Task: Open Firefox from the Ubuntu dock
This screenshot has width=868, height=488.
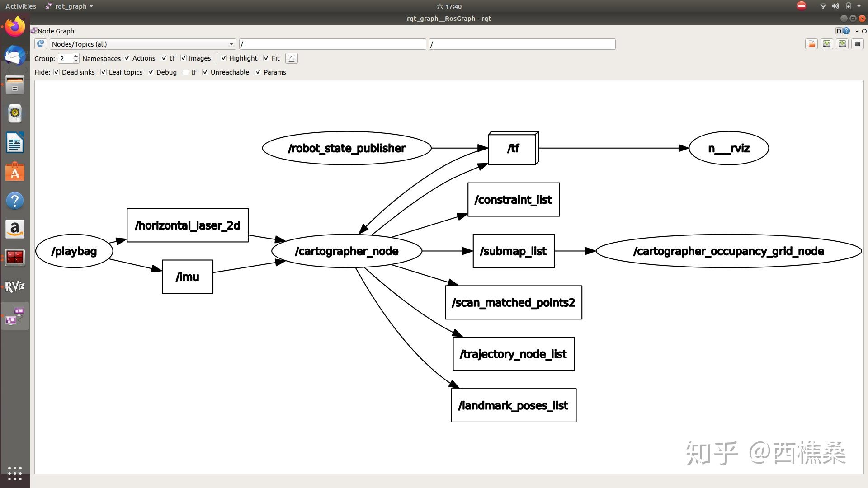Action: click(15, 27)
